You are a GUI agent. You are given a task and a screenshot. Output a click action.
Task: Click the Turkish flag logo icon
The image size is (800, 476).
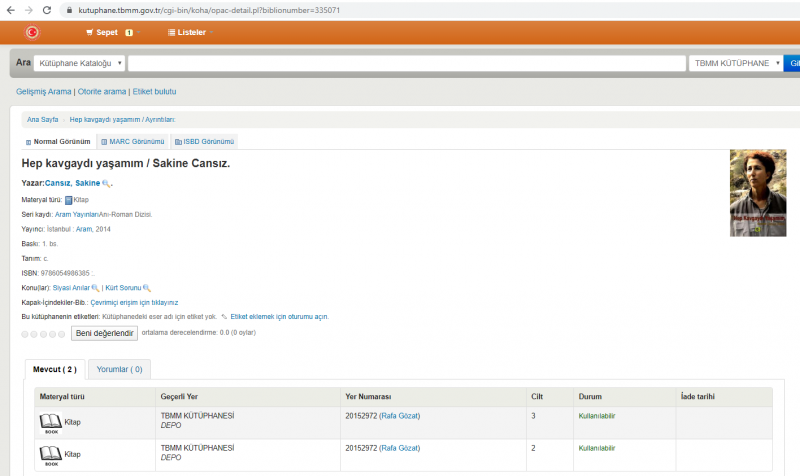click(32, 32)
